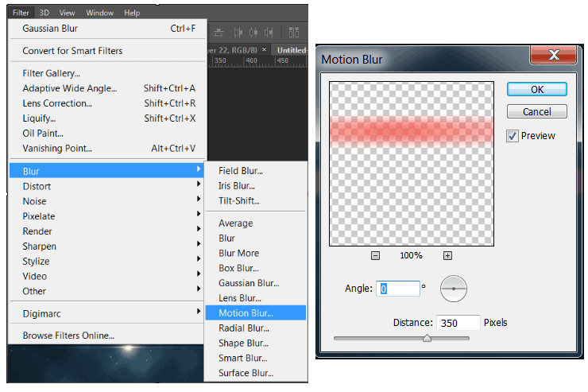Select Iris Blur in submenu
This screenshot has width=588, height=392.
(256, 186)
